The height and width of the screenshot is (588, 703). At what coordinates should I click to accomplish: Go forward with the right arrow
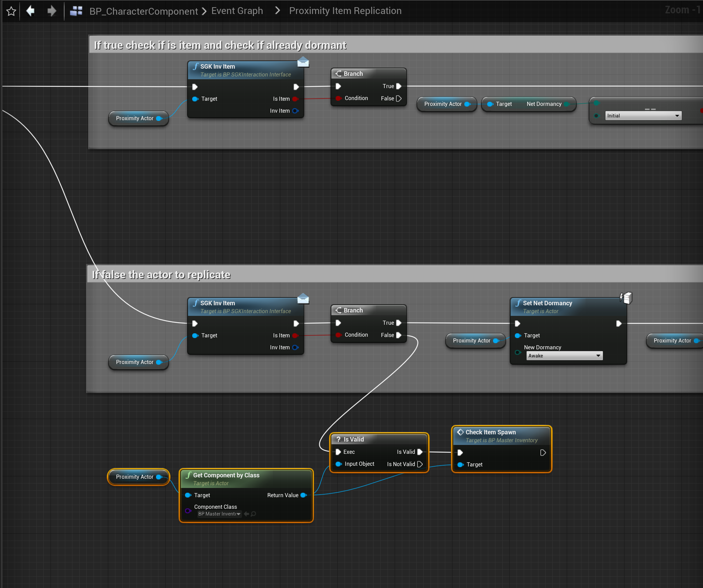coord(52,11)
